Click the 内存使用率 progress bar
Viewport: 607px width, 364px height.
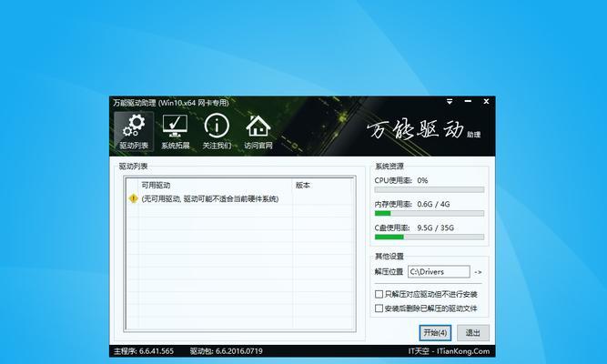[x=430, y=213]
